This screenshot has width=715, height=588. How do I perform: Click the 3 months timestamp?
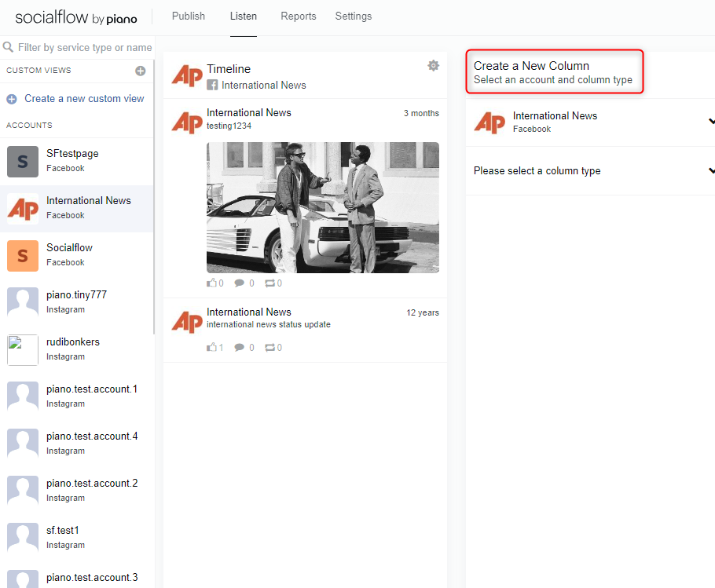pyautogui.click(x=421, y=113)
